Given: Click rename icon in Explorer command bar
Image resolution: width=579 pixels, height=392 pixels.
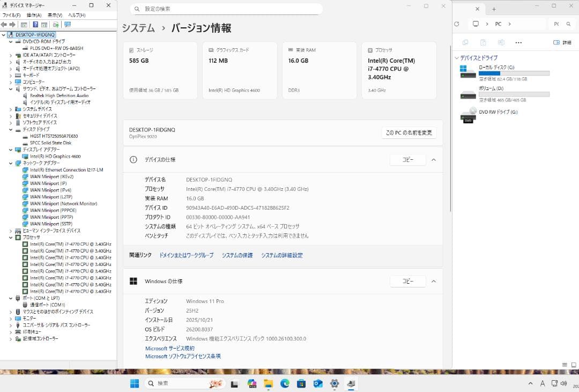Looking at the screenshot, I should [501, 42].
